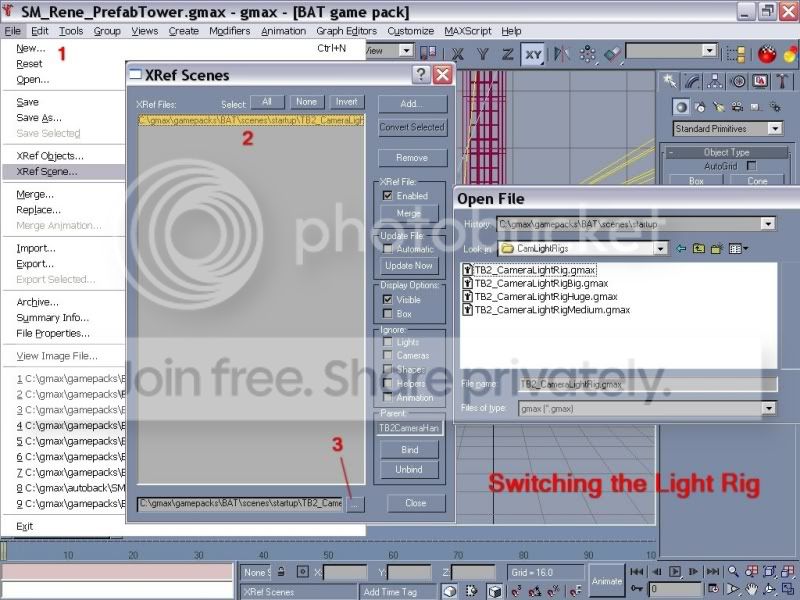
Task: Open the Edit menu
Action: [x=40, y=31]
